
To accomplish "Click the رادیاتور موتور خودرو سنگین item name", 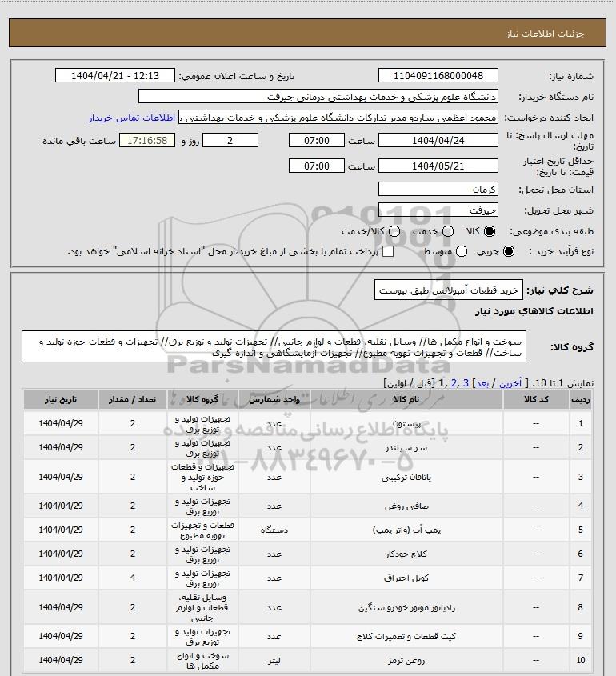I will 406,607.
